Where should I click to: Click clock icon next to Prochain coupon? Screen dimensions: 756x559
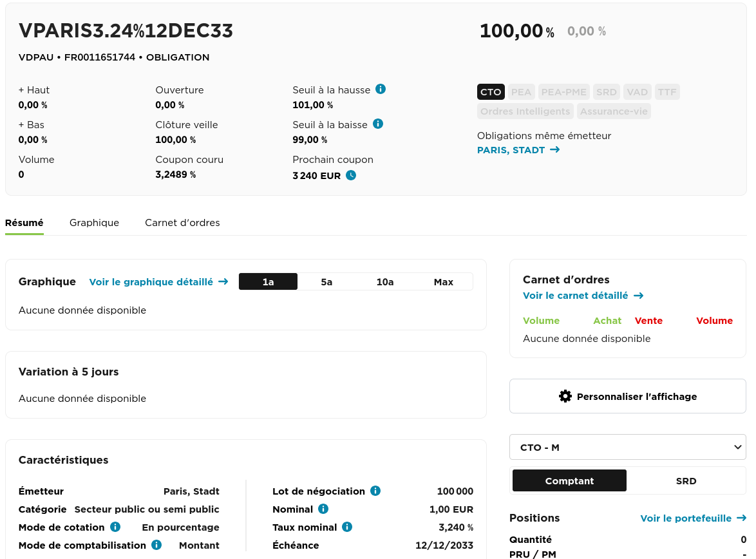[351, 175]
